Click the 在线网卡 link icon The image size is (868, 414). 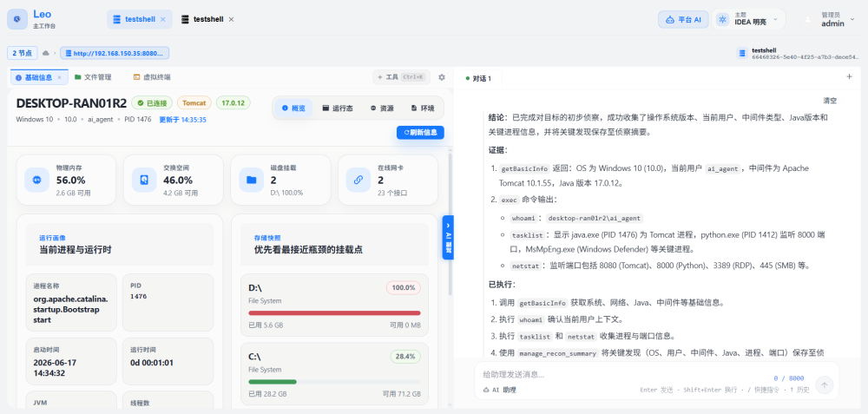coord(358,180)
